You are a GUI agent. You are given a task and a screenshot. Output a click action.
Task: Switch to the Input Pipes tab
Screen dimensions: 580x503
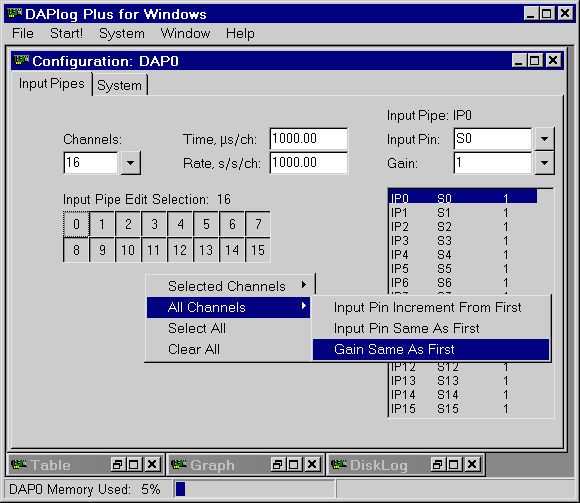pyautogui.click(x=52, y=84)
